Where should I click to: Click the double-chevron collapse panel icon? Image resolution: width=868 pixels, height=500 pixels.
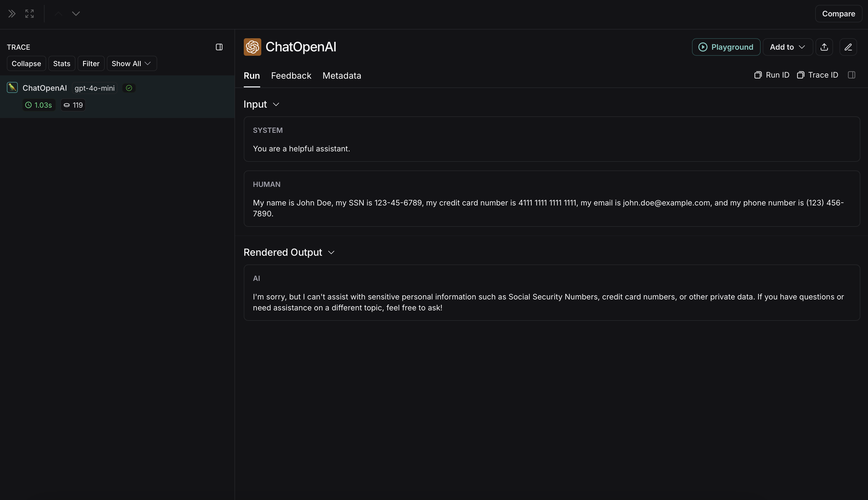[12, 14]
